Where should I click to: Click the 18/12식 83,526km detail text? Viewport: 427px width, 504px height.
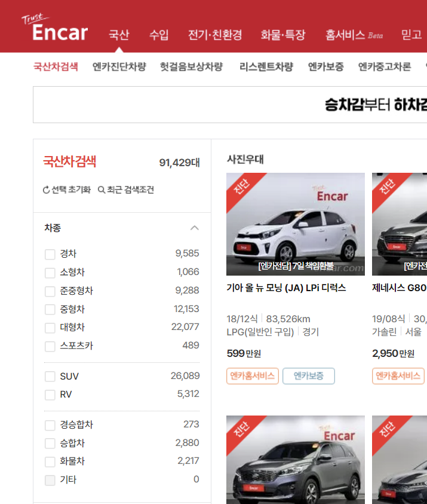tap(268, 319)
